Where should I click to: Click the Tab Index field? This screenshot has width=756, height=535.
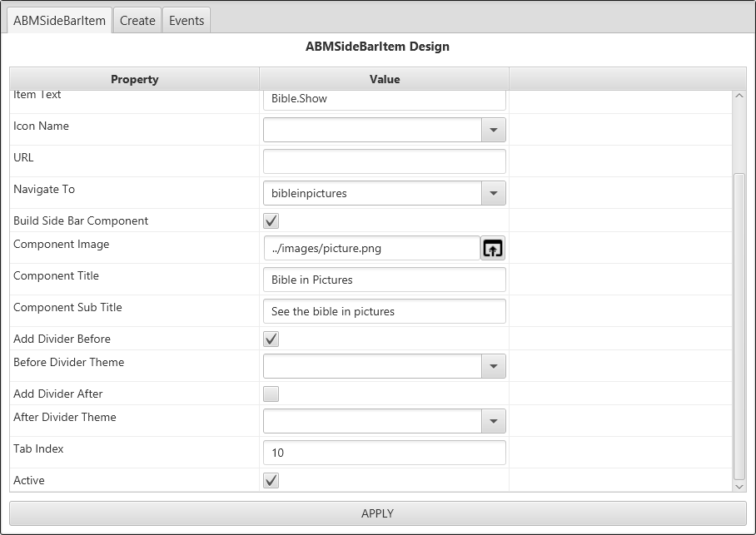tap(385, 453)
